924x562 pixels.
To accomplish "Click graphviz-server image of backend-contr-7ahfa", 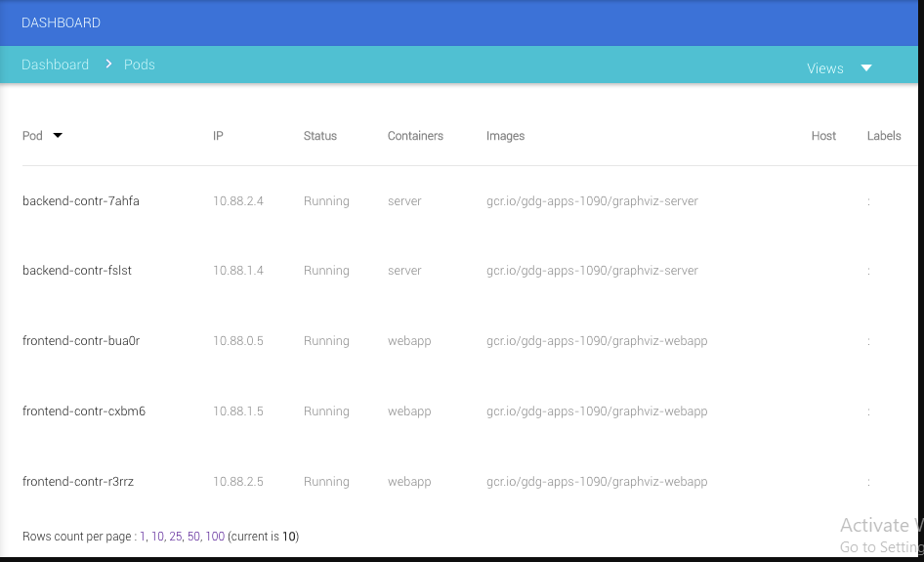I will pos(592,201).
